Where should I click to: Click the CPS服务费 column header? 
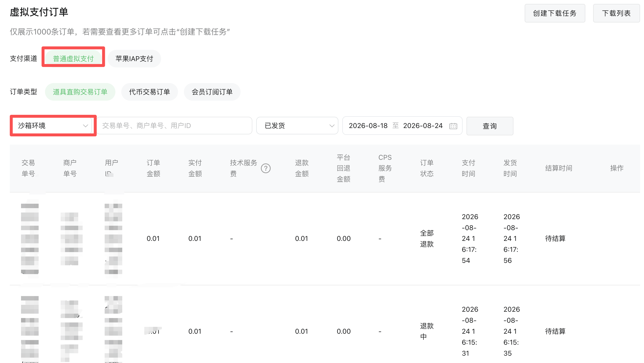point(385,168)
